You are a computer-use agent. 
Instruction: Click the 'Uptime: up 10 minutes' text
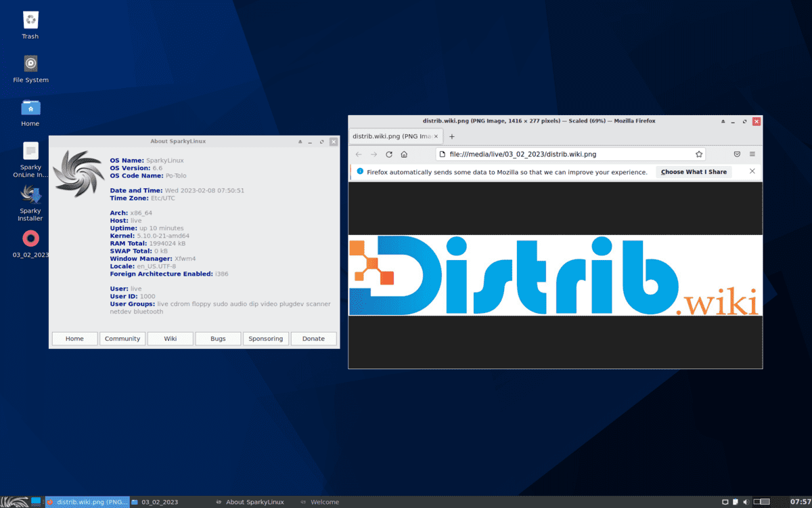click(x=147, y=228)
